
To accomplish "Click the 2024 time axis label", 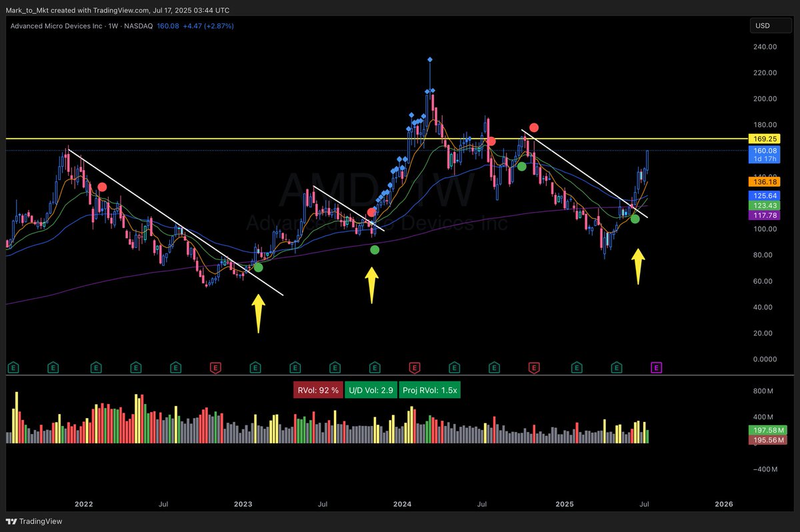I will 402,504.
